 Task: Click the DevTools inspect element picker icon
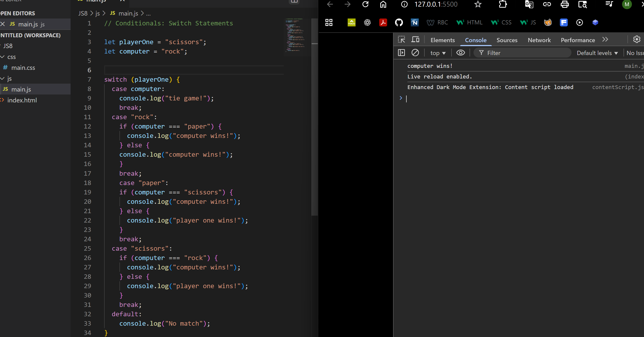pyautogui.click(x=401, y=39)
